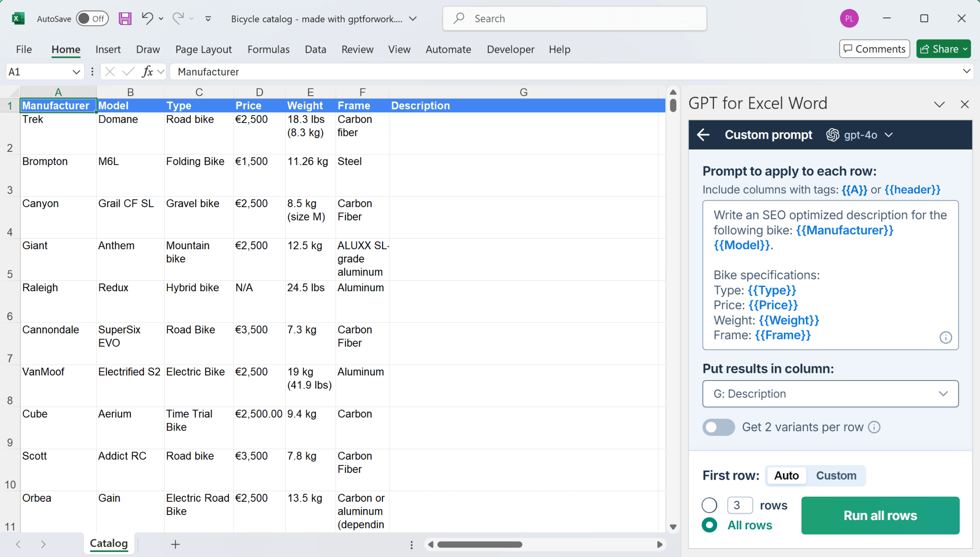980x557 pixels.
Task: Go to next sheet arrow
Action: click(43, 544)
